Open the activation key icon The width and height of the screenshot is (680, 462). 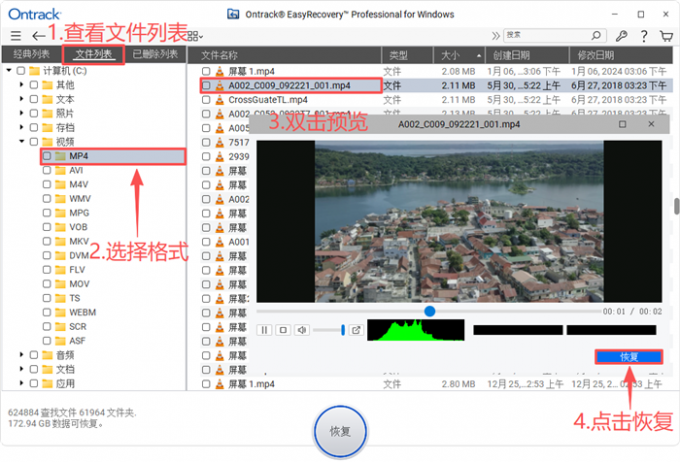(621, 36)
